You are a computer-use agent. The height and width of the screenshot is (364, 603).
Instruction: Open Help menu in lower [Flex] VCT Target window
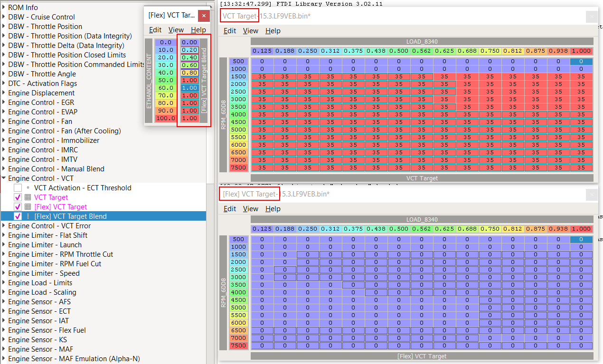pos(273,209)
